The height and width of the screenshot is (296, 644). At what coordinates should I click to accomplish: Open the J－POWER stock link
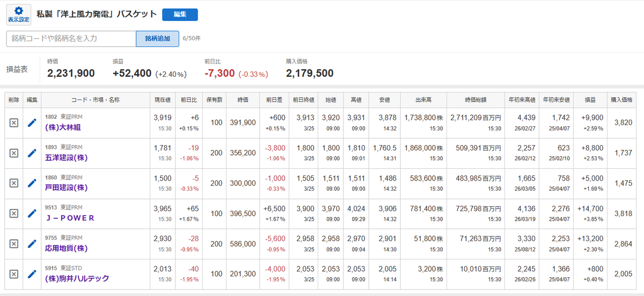click(70, 218)
